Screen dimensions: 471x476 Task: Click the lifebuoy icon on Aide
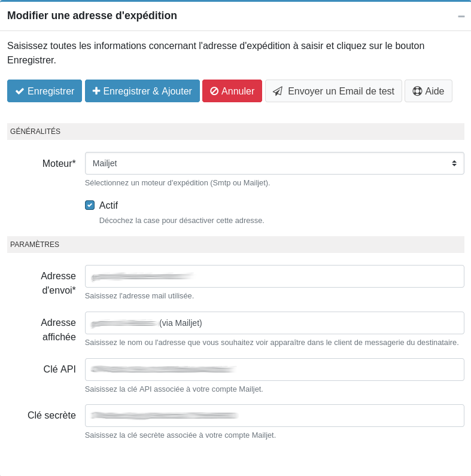[x=417, y=91]
